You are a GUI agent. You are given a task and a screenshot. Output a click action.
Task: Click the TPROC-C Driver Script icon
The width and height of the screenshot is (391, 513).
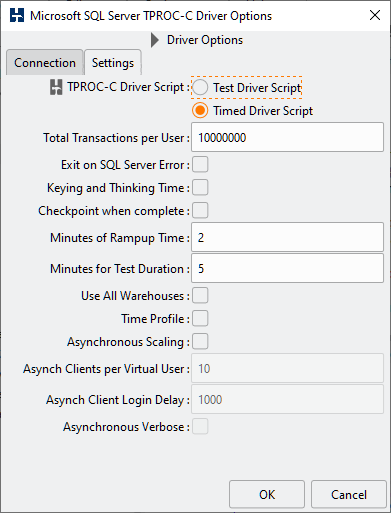tap(56, 87)
